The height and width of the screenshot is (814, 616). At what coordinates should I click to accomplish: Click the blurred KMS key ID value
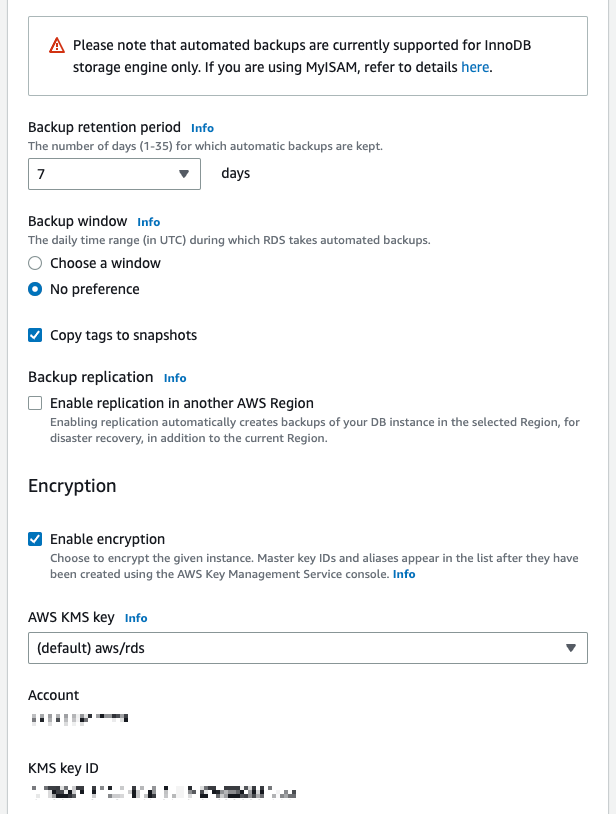pyautogui.click(x=163, y=792)
